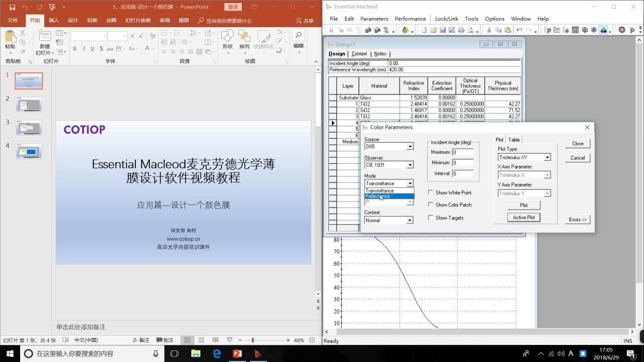This screenshot has height=362, width=644.
Task: Expand the Source D65 dropdown
Action: pyautogui.click(x=410, y=147)
